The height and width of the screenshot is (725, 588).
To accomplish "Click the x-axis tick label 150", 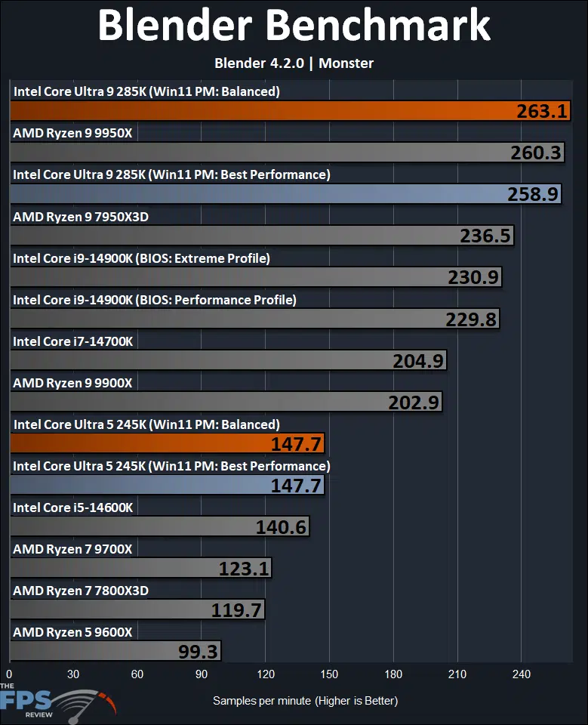I will coord(329,674).
